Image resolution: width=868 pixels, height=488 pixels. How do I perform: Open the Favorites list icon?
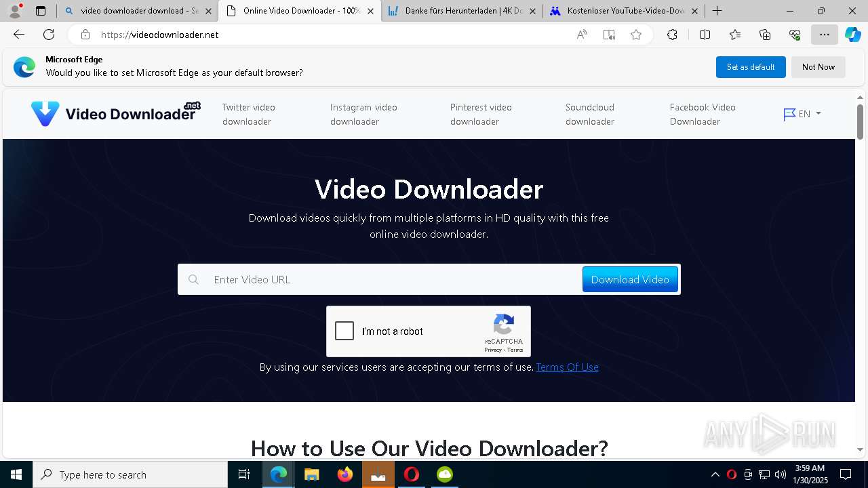(x=735, y=35)
